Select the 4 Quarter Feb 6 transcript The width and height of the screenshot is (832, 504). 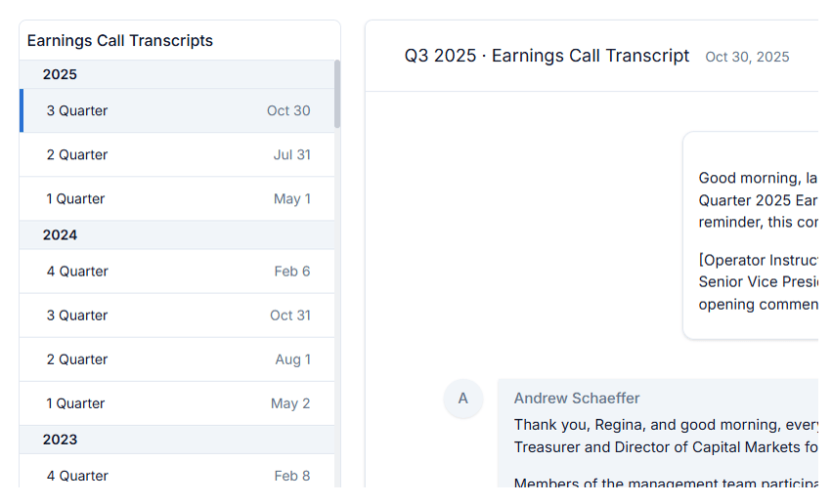point(176,272)
